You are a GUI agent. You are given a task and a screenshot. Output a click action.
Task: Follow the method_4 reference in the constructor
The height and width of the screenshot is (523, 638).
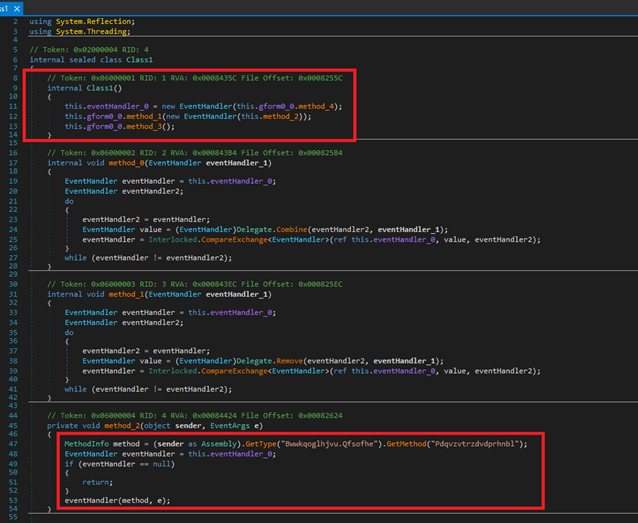pyautogui.click(x=315, y=106)
